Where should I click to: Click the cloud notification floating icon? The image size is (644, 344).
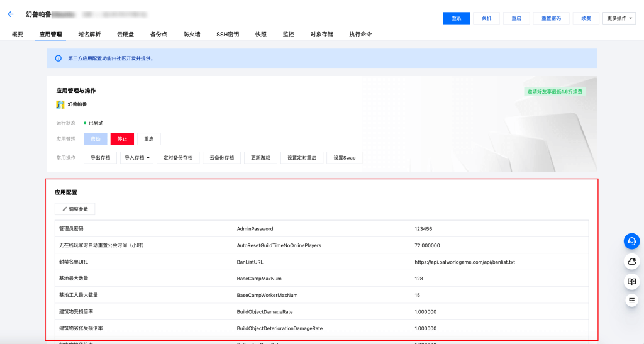632,261
